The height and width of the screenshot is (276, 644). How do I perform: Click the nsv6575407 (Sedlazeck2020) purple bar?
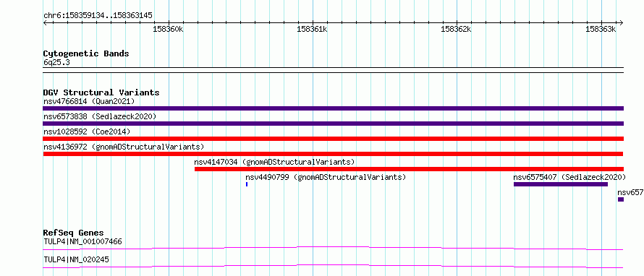click(x=560, y=184)
